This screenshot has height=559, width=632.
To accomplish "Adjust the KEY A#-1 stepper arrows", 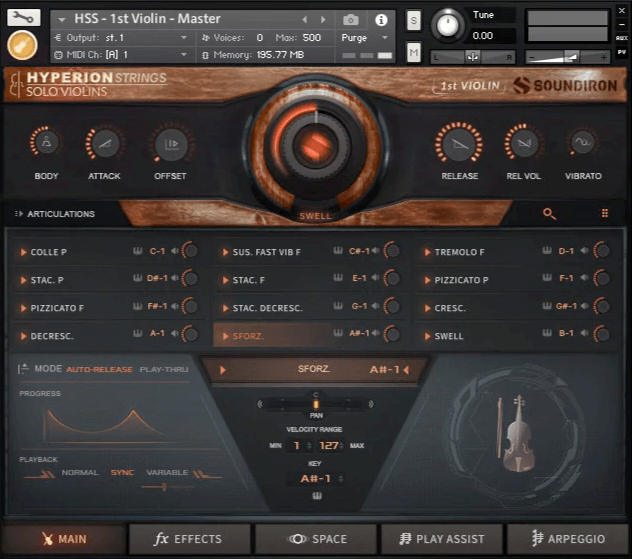I will click(x=341, y=479).
